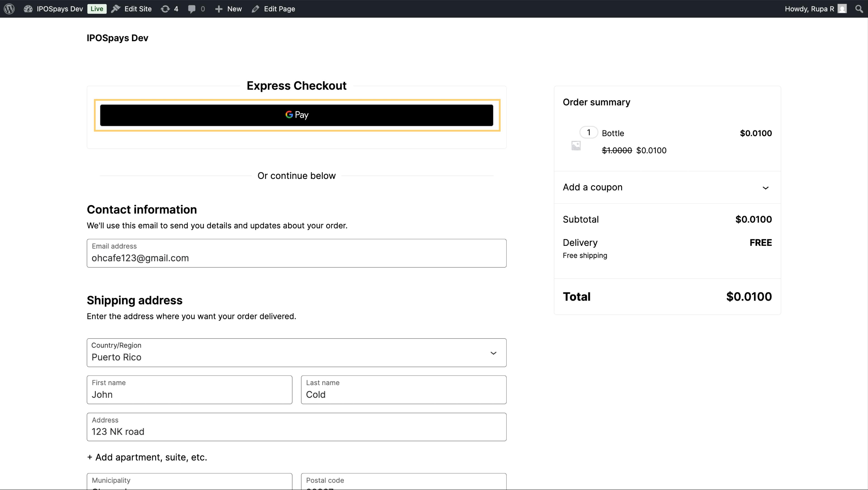Screen dimensions: 868x490
Task: Open the Country/Region dropdown showing Puerto Rico
Action: coord(296,353)
